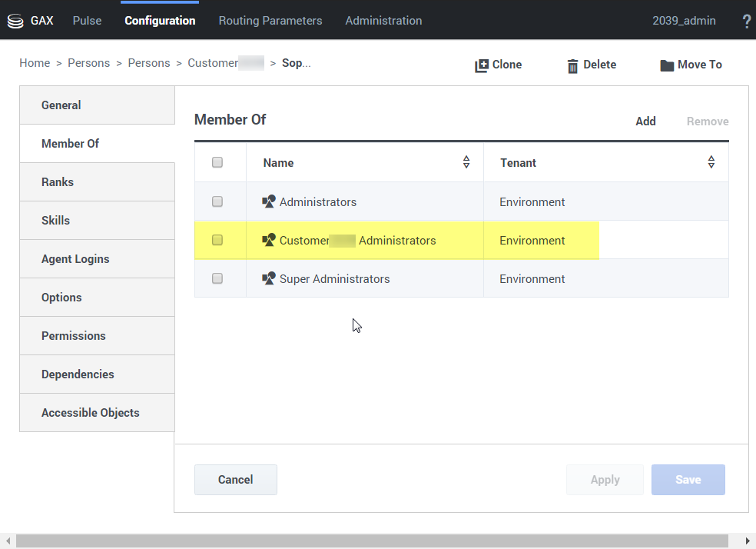Viewport: 756px width, 549px height.
Task: Click the Super Administrators group icon
Action: [x=269, y=279]
